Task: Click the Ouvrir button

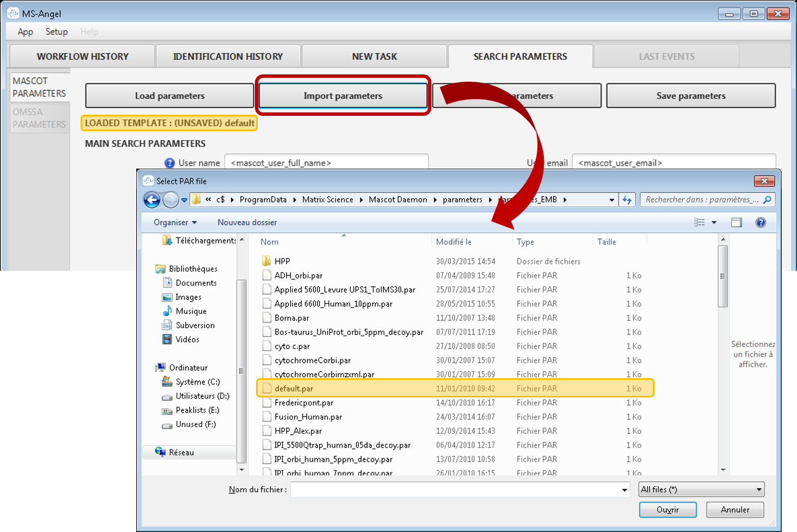Action: pos(667,510)
